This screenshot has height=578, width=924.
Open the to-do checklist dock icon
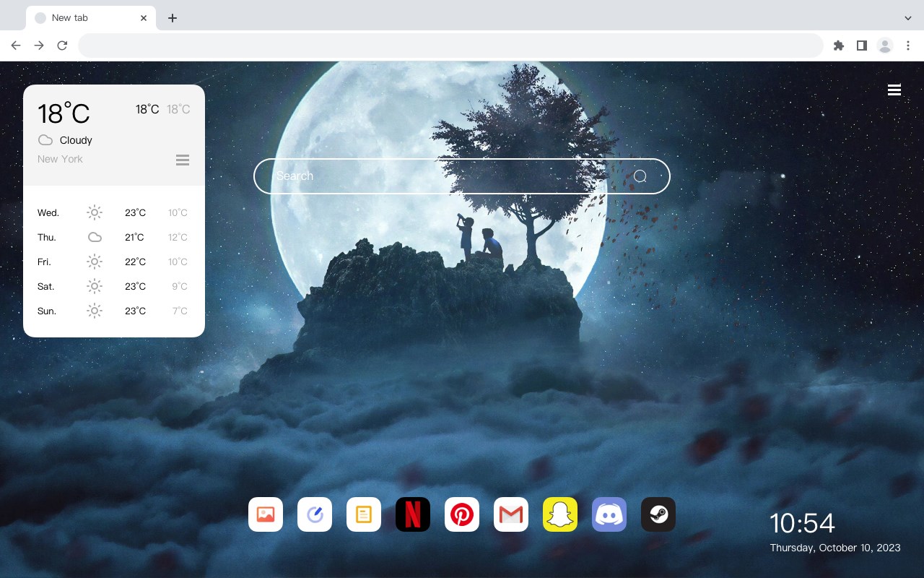(x=315, y=514)
